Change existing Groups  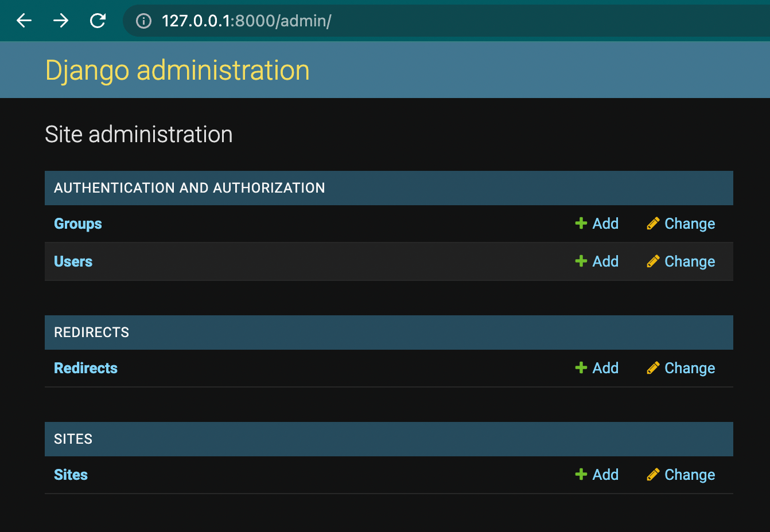click(690, 224)
